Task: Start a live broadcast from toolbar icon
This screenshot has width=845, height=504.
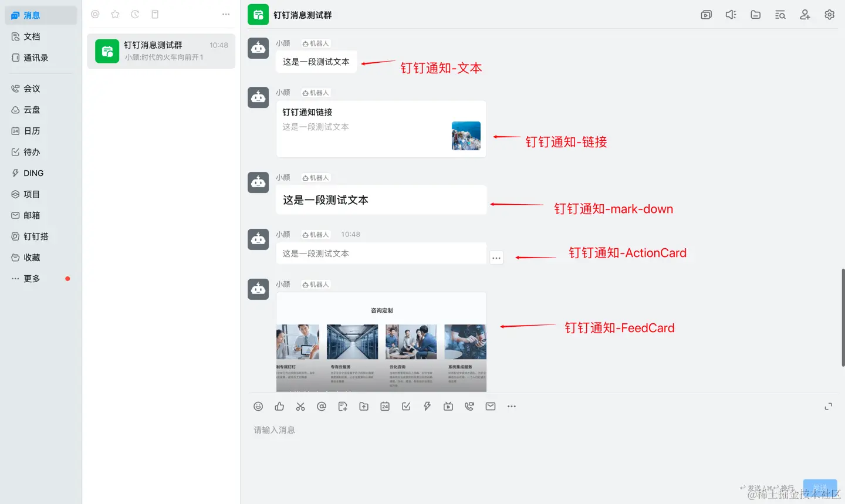Action: 448,407
